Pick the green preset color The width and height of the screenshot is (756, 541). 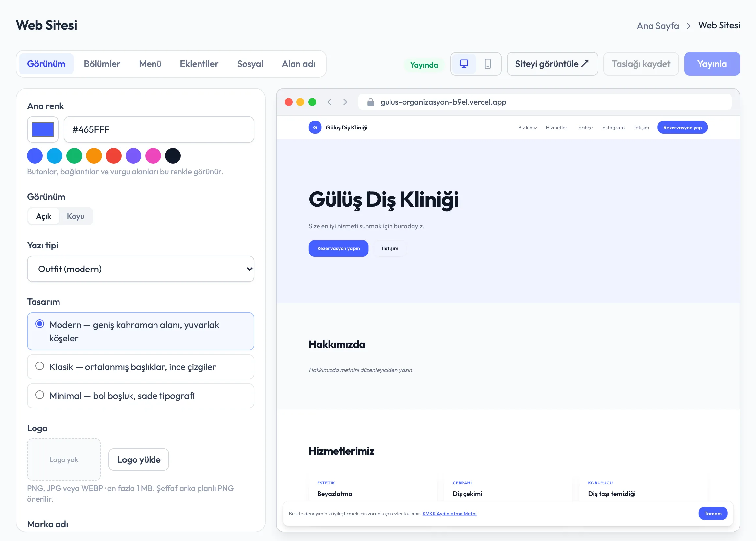point(74,155)
